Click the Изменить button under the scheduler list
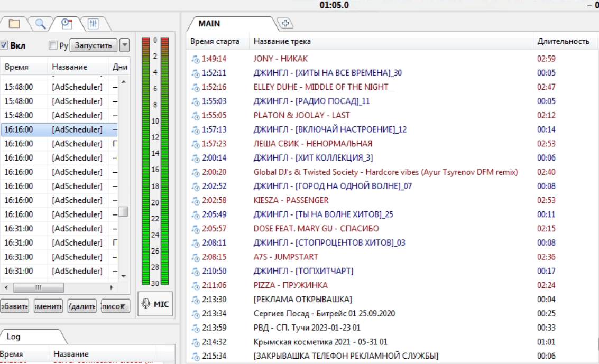 48,306
